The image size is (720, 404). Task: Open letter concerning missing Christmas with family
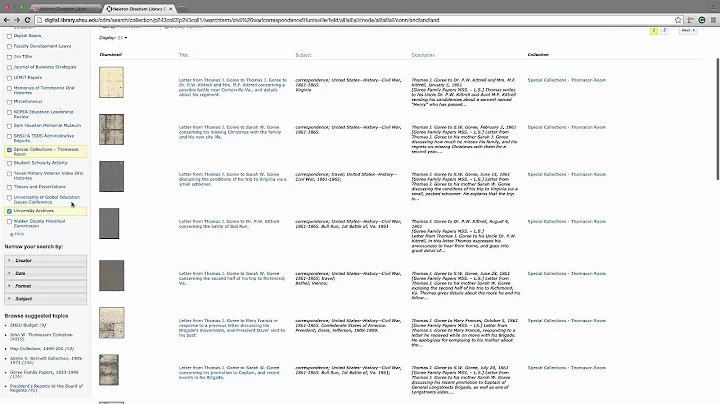(x=230, y=132)
